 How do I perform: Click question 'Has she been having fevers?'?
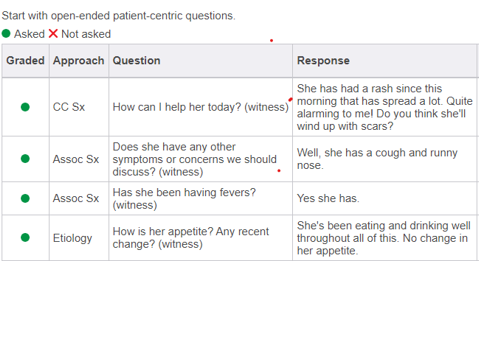pyautogui.click(x=184, y=198)
